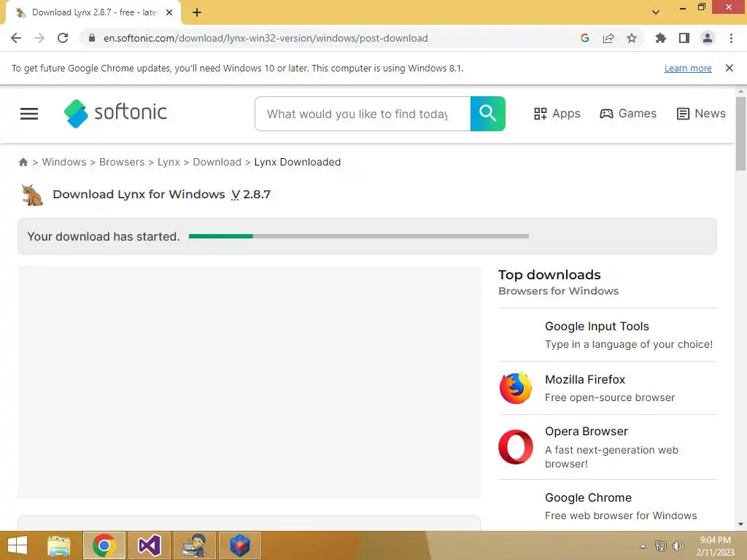Open the cartoon-person taskbar app
The width and height of the screenshot is (747, 560).
pyautogui.click(x=195, y=545)
